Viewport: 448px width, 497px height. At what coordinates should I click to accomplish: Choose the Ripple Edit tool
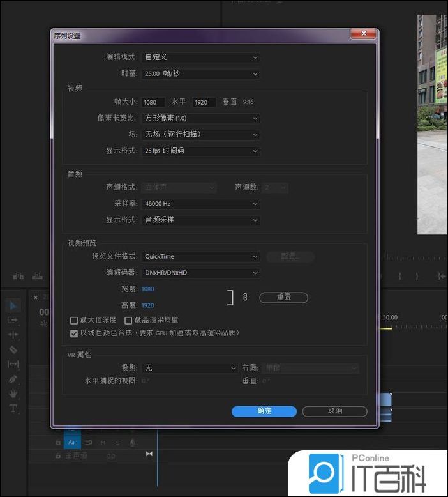(13, 335)
